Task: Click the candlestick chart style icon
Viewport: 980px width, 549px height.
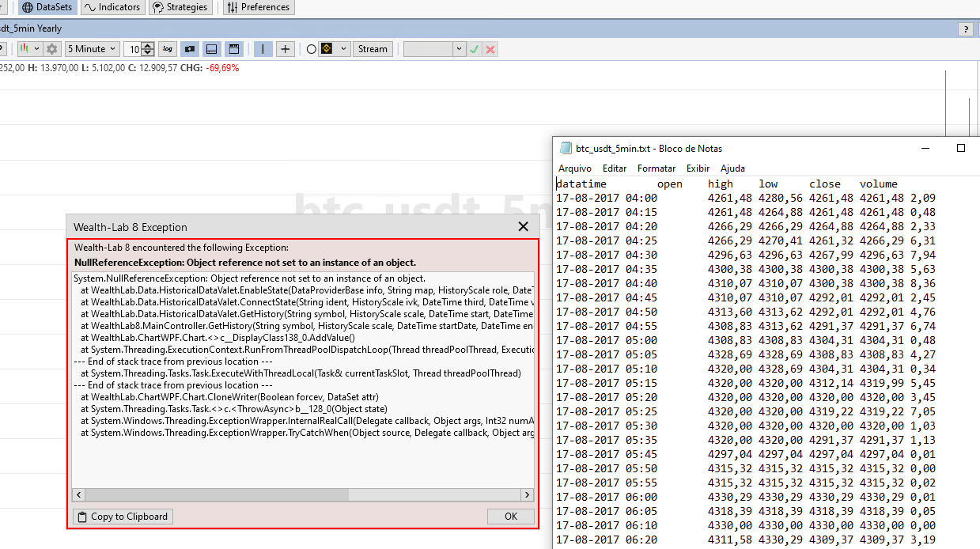Action: [x=26, y=49]
